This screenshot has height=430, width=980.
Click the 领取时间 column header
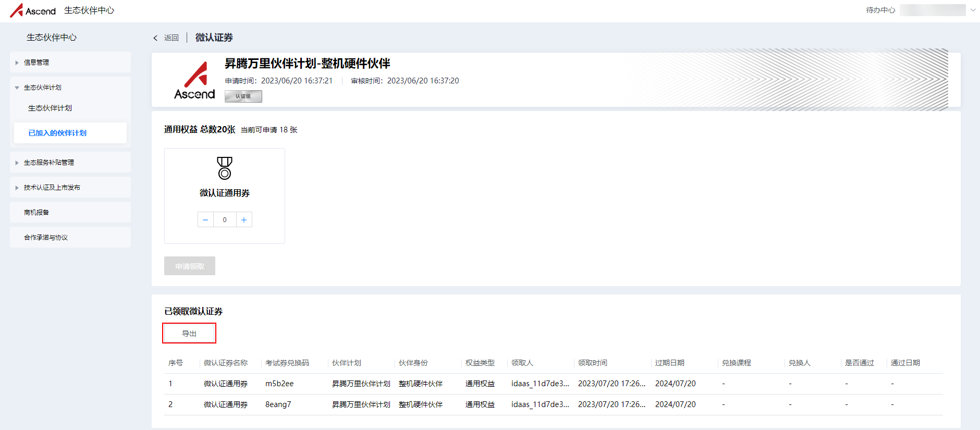click(x=593, y=363)
